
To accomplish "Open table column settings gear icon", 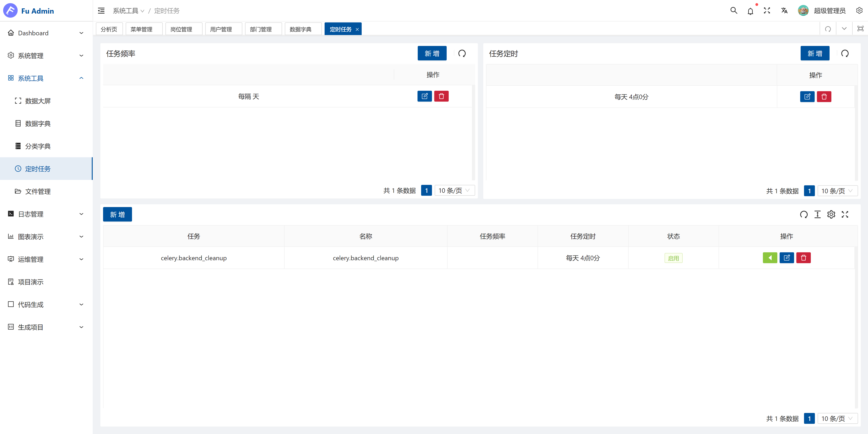I will pyautogui.click(x=831, y=215).
